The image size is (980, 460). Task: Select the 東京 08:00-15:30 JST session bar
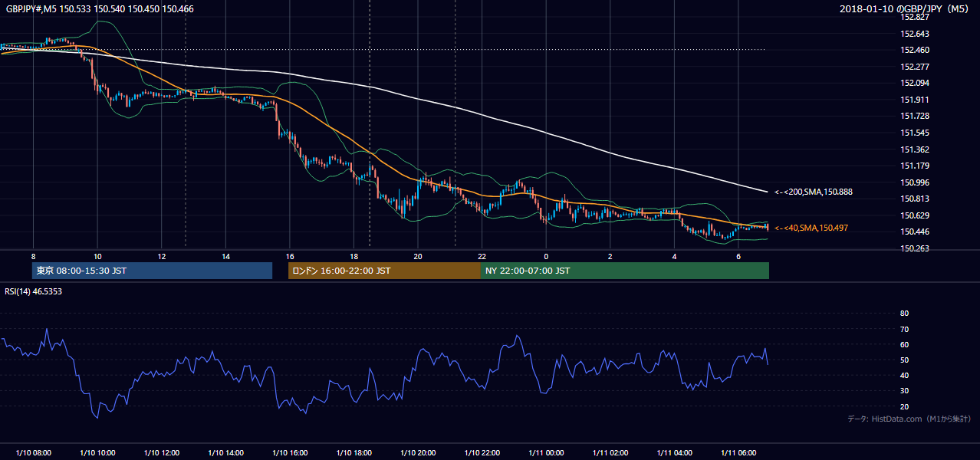[x=152, y=271]
